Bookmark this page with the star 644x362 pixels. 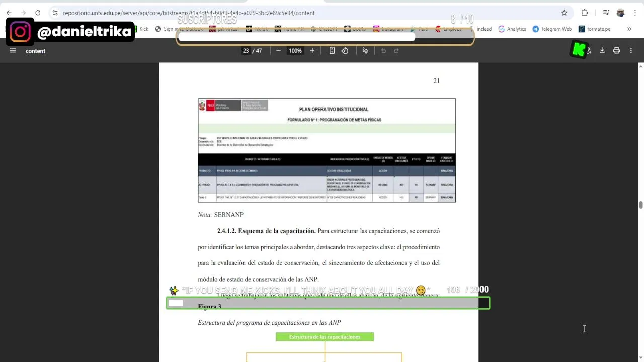pos(564,13)
